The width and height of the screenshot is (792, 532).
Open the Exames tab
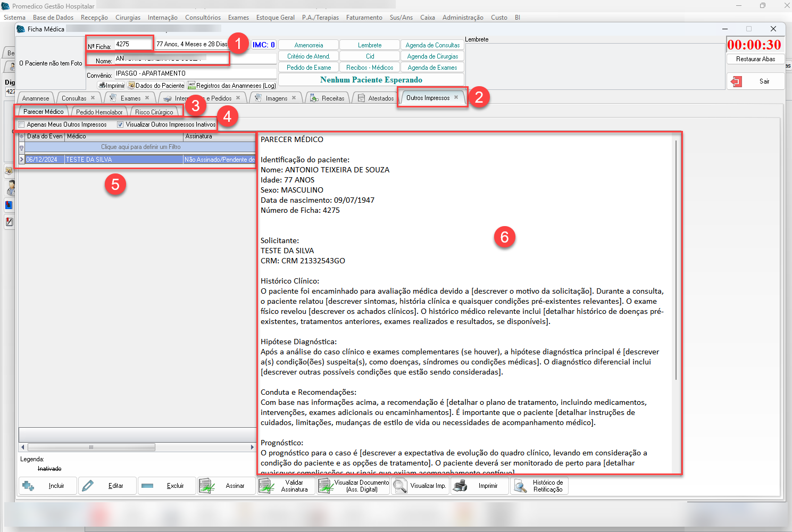click(130, 98)
